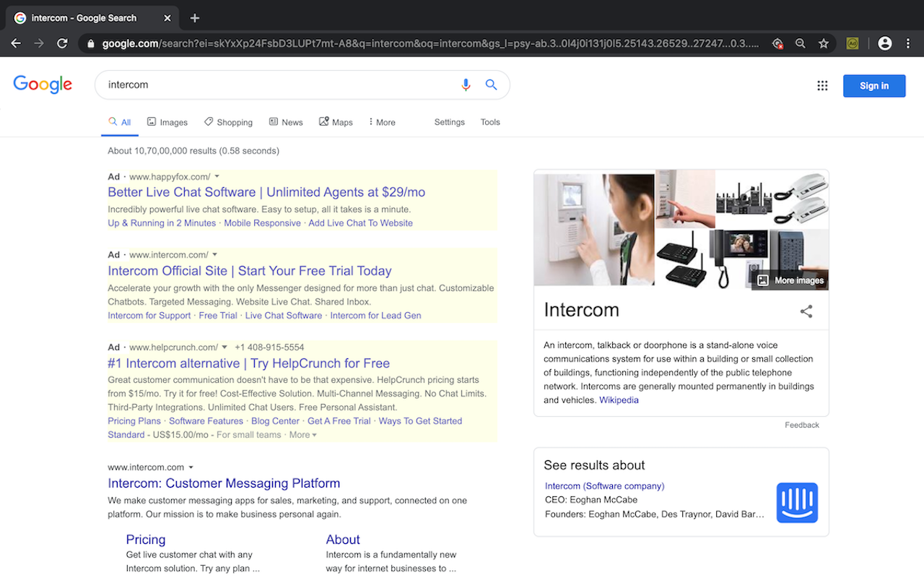Open the Google apps grid
This screenshot has width=924, height=578.
(822, 86)
